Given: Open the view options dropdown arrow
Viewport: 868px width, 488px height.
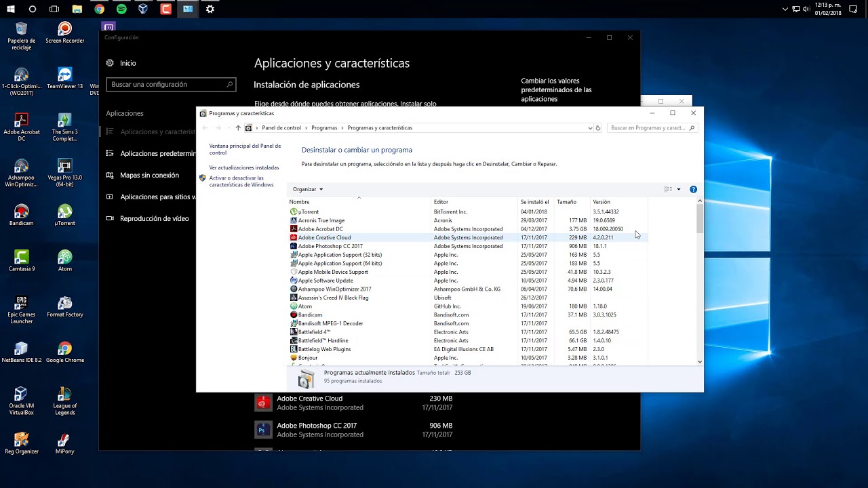Looking at the screenshot, I should [x=679, y=189].
